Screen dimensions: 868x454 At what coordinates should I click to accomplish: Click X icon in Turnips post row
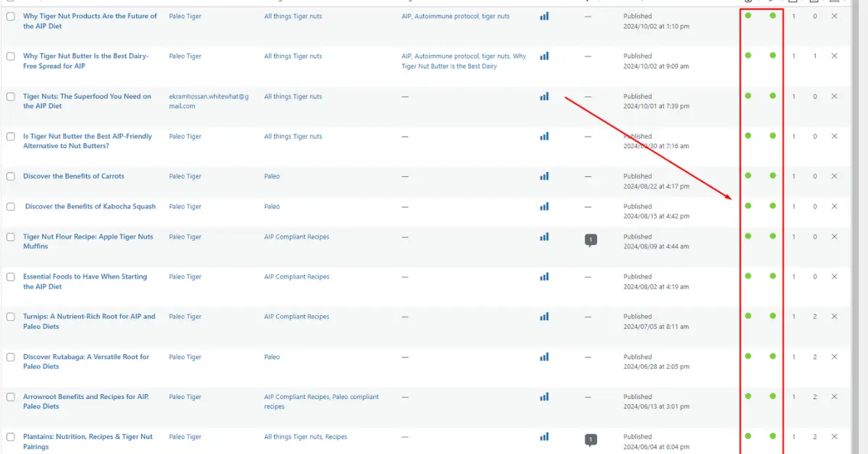(834, 316)
